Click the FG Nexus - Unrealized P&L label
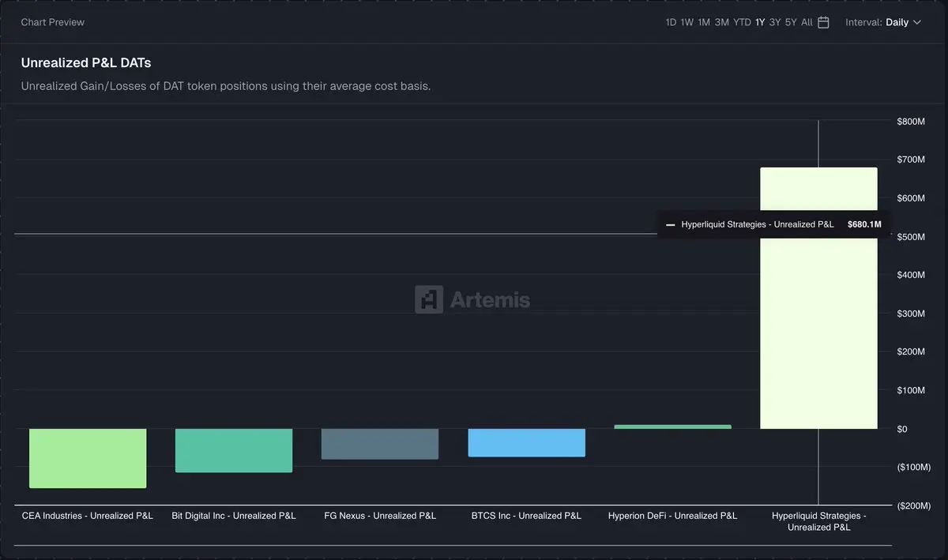The width and height of the screenshot is (948, 560). pyautogui.click(x=380, y=516)
